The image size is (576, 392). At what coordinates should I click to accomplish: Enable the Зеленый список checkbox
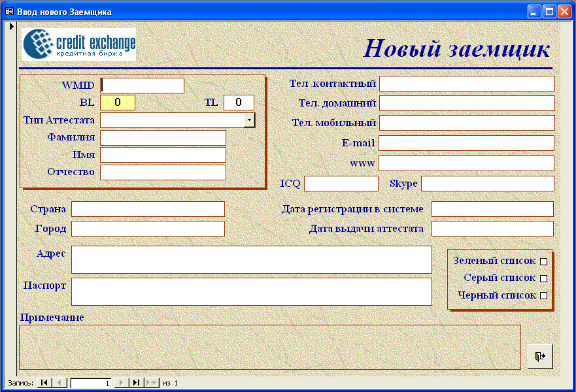tap(543, 261)
